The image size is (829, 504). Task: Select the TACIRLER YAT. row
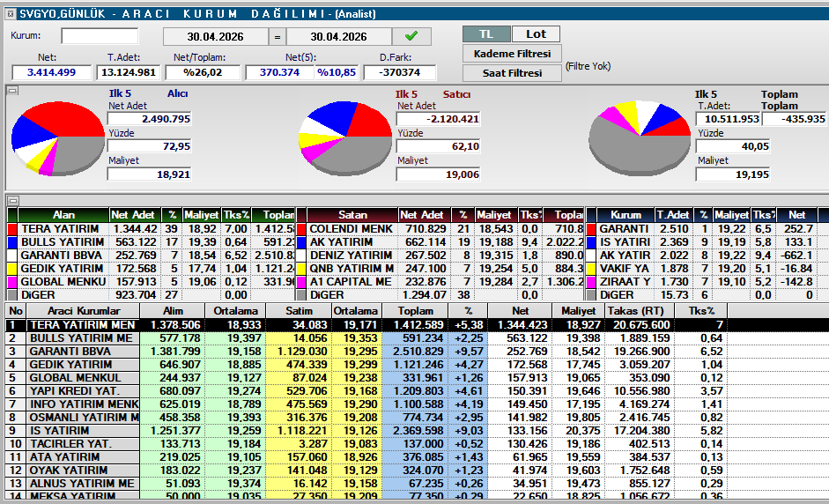tap(418, 444)
